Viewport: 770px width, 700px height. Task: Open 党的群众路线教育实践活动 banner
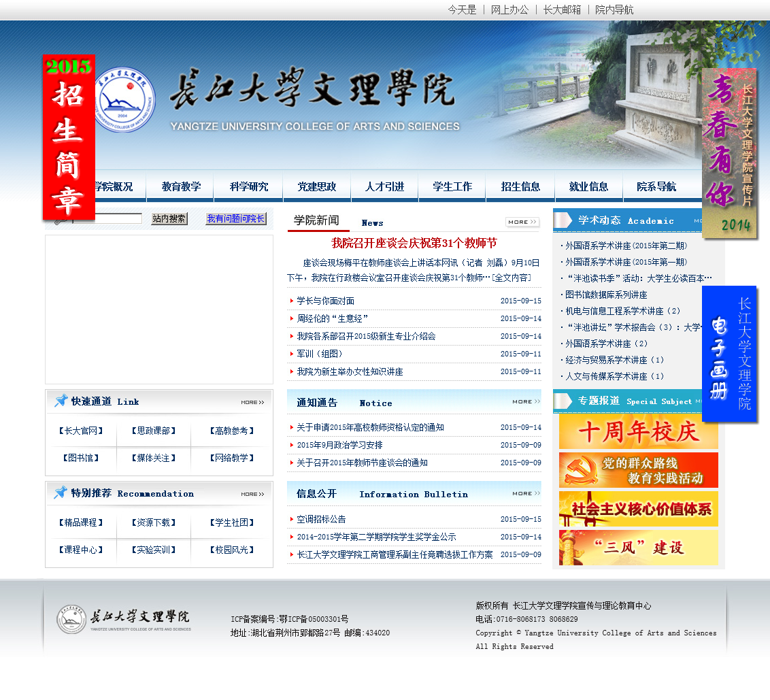(x=639, y=470)
